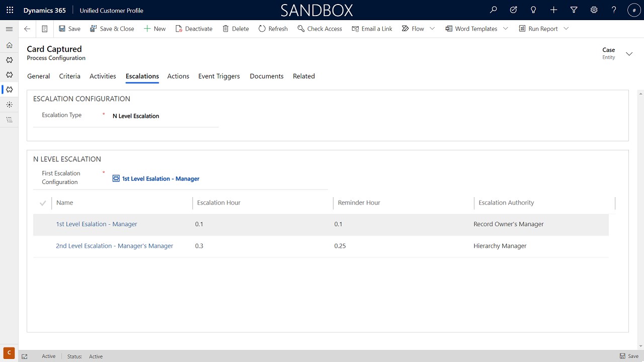
Task: Click Email a Link
Action: 372,29
